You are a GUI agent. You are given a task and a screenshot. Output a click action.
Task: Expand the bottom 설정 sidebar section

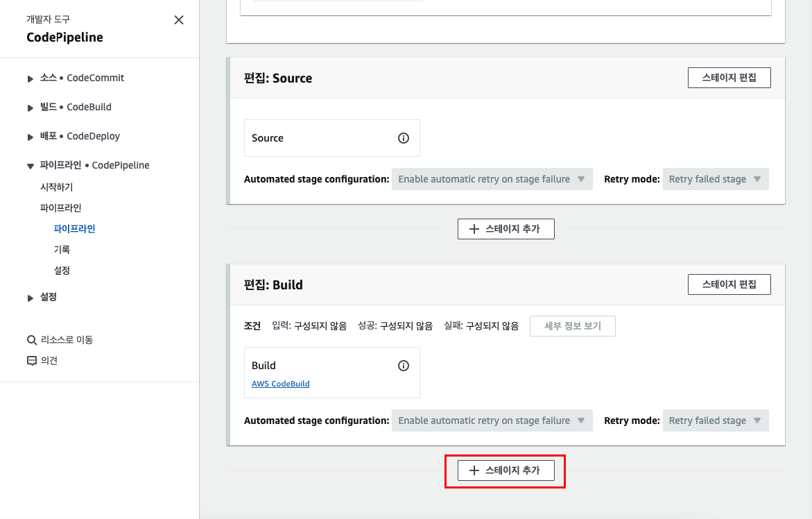[x=30, y=298]
